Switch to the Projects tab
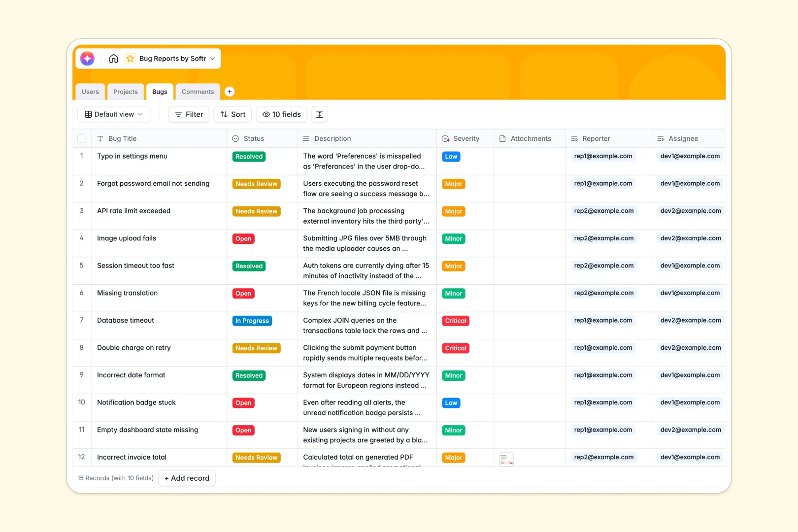The height and width of the screenshot is (532, 798). 126,92
